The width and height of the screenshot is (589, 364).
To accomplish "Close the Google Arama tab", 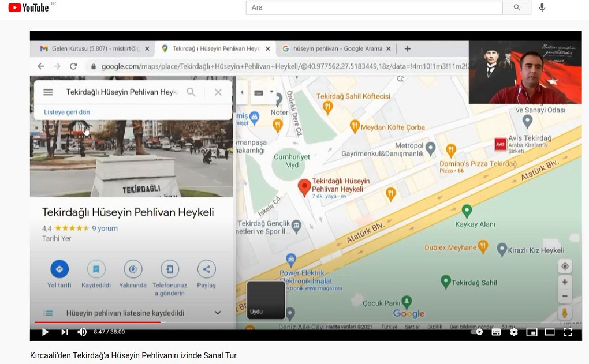I will pos(389,49).
